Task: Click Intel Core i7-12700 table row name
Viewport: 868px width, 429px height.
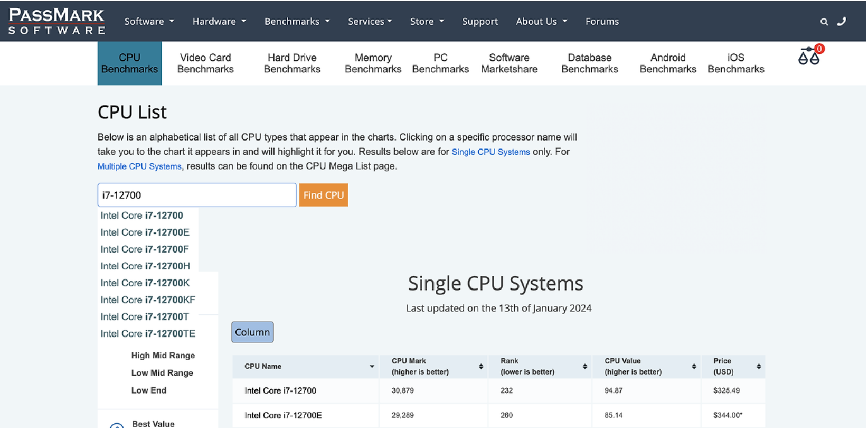Action: pyautogui.click(x=281, y=391)
